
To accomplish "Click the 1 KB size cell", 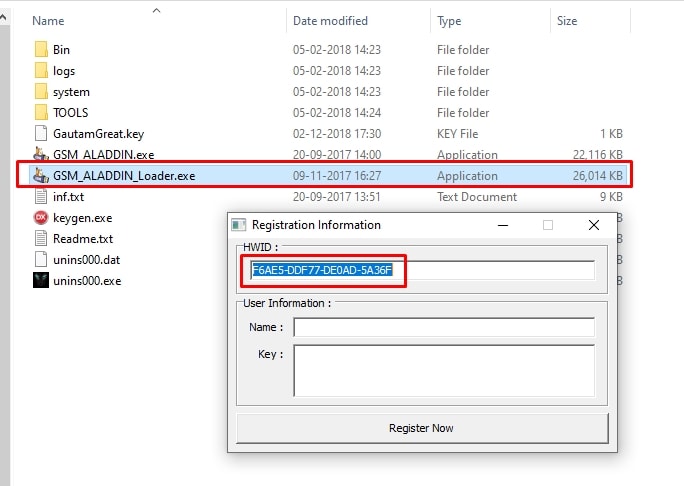I will (611, 133).
